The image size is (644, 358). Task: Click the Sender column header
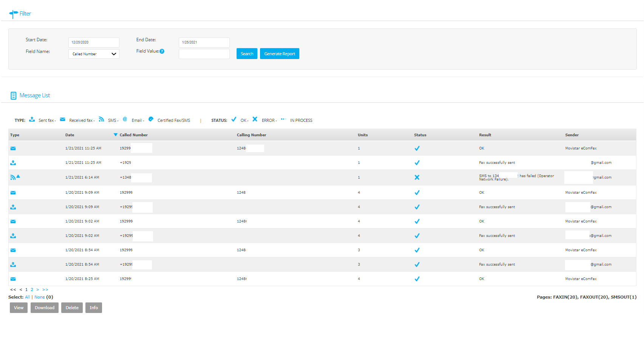572,135
